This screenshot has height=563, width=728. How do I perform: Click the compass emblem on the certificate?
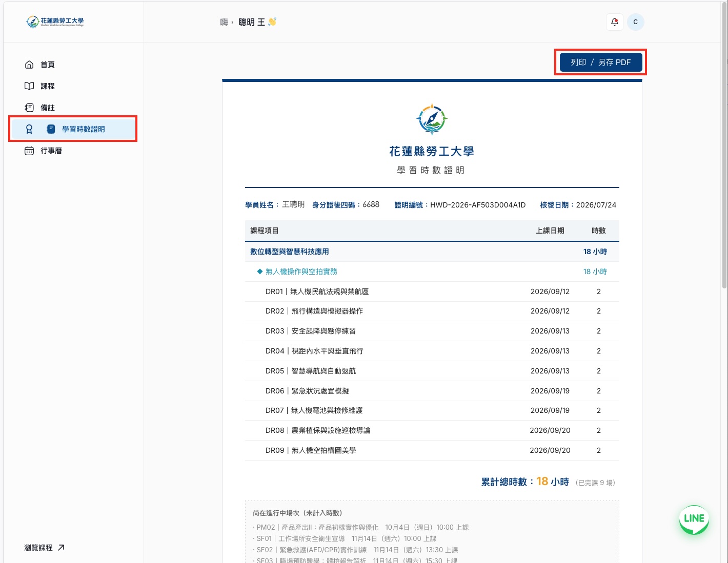[x=432, y=119]
